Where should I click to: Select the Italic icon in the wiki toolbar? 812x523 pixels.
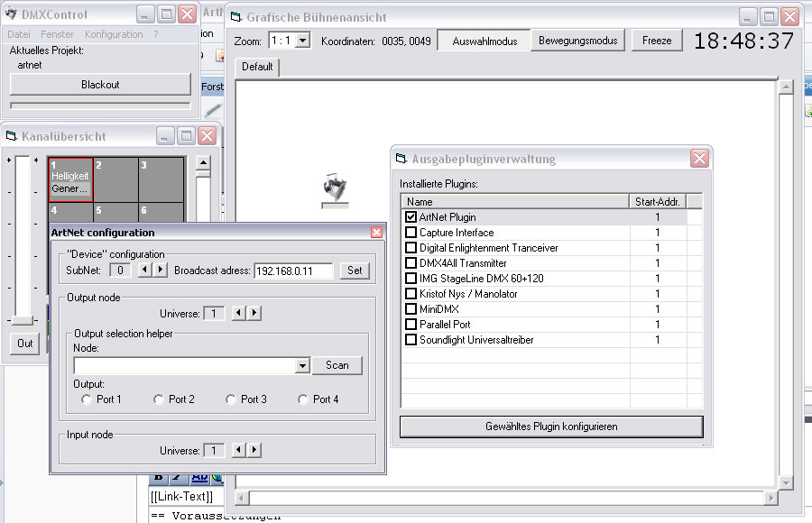[175, 477]
